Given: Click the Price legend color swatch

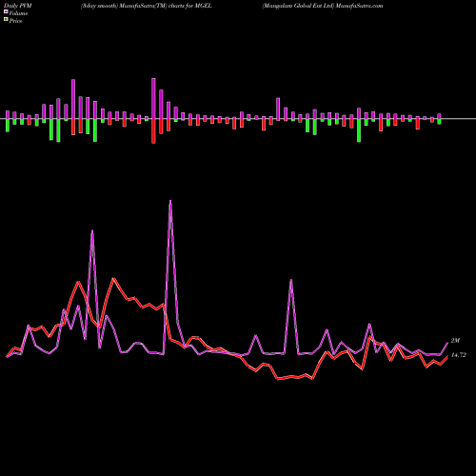Looking at the screenshot, I should point(6,20).
